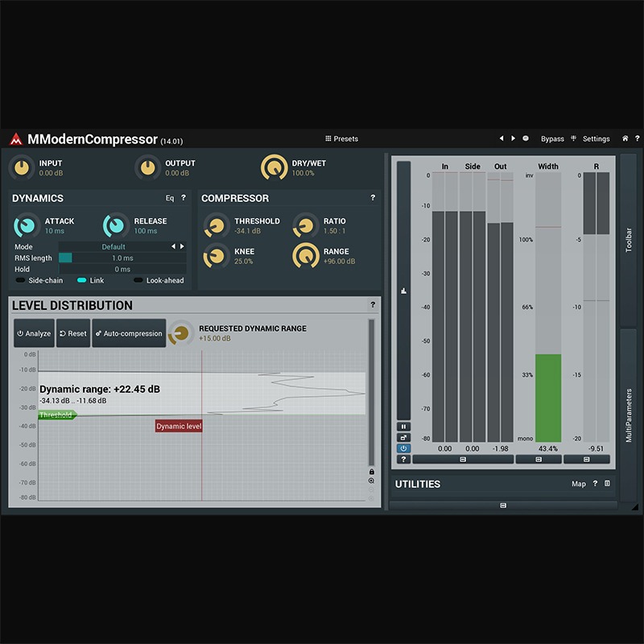Click the Out meter value -1.98
The image size is (644, 644).
click(x=500, y=448)
